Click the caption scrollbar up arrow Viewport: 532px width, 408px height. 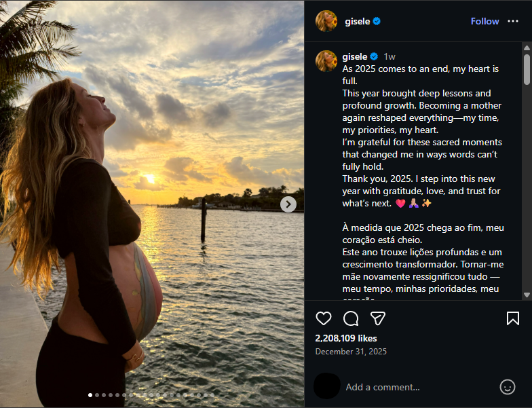(x=527, y=48)
